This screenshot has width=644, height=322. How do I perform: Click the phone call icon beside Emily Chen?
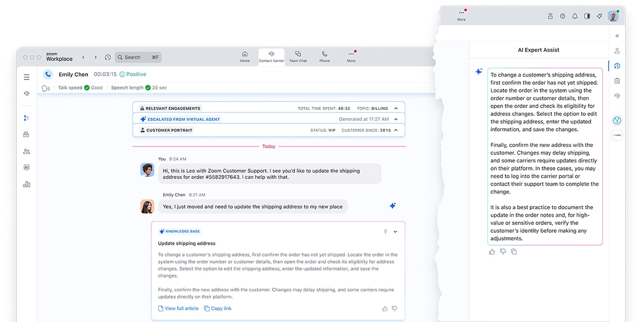(x=48, y=75)
